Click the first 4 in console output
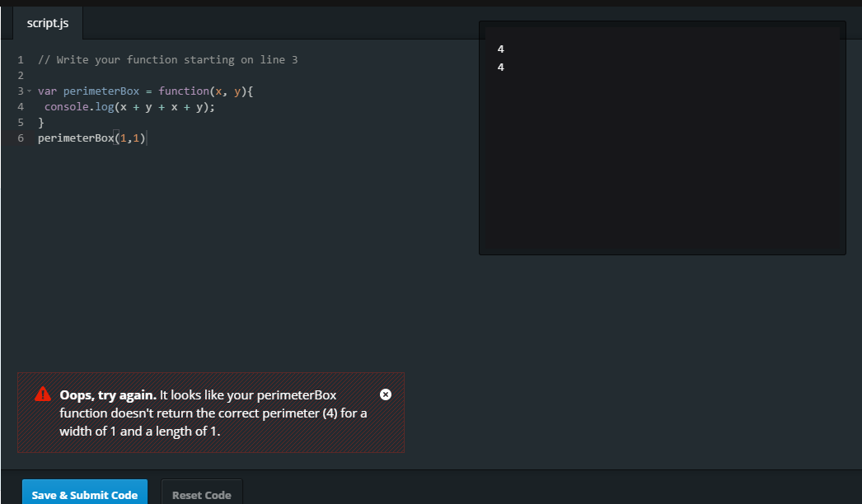The height and width of the screenshot is (504, 862). pyautogui.click(x=501, y=49)
